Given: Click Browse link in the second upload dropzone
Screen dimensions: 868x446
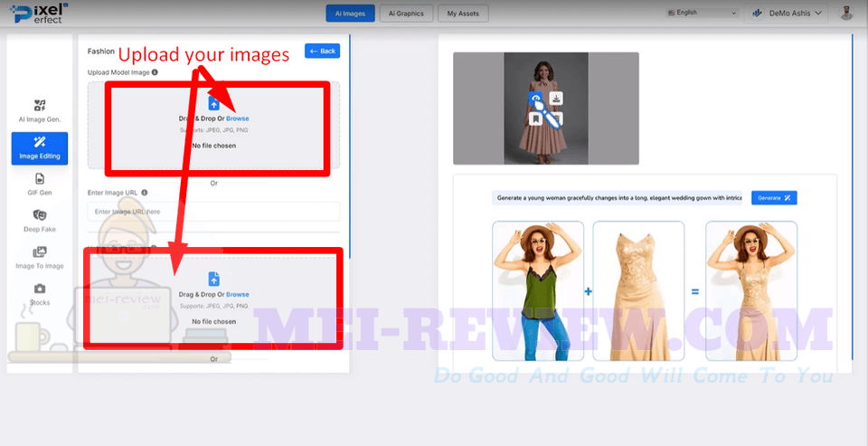Looking at the screenshot, I should [x=238, y=294].
